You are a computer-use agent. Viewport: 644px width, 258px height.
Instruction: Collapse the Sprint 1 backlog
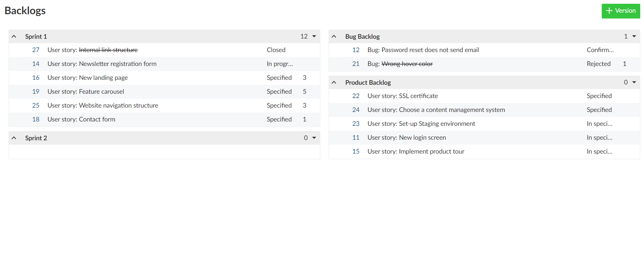tap(14, 36)
